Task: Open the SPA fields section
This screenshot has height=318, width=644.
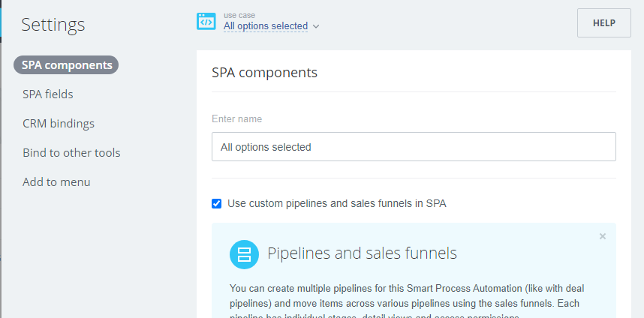Action: pyautogui.click(x=48, y=94)
